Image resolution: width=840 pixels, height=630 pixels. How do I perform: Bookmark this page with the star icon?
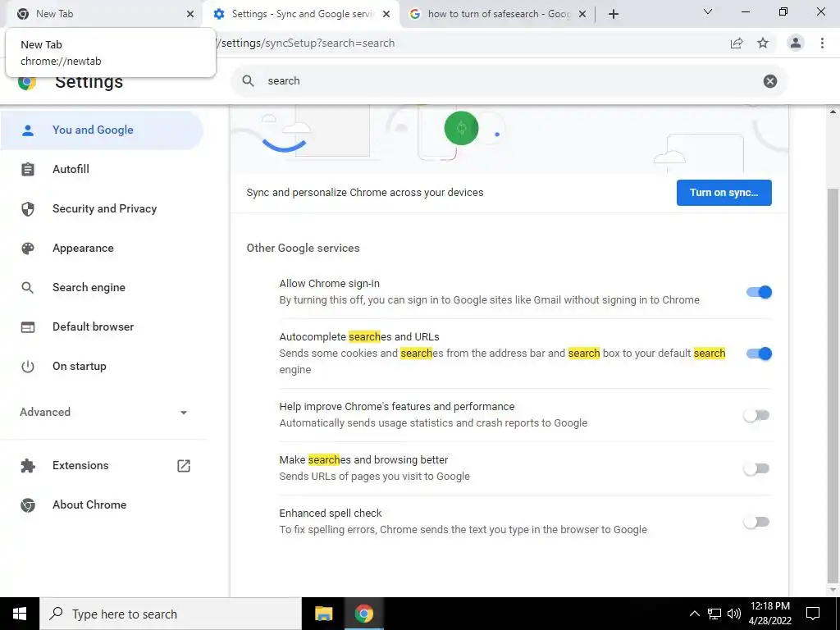click(763, 43)
